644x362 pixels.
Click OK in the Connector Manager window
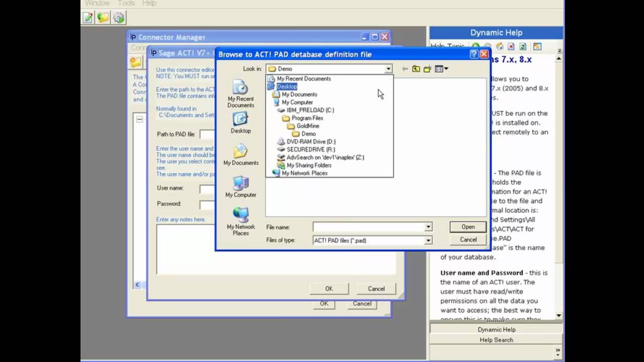click(x=324, y=304)
